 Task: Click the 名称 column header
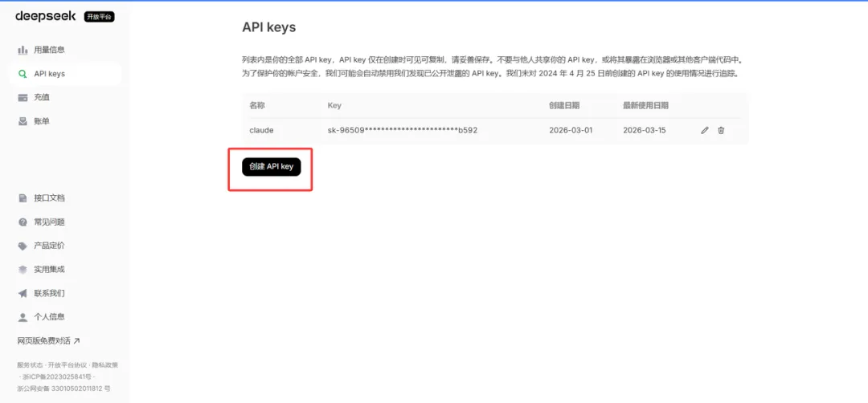(257, 105)
